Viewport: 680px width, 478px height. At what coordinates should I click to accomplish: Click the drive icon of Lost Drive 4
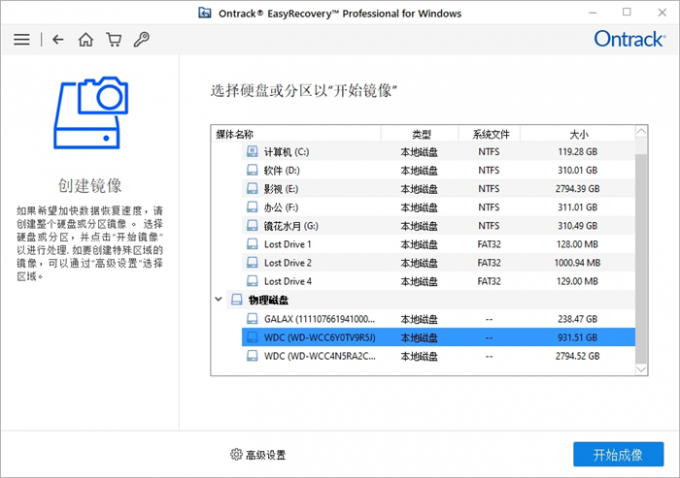tap(252, 281)
